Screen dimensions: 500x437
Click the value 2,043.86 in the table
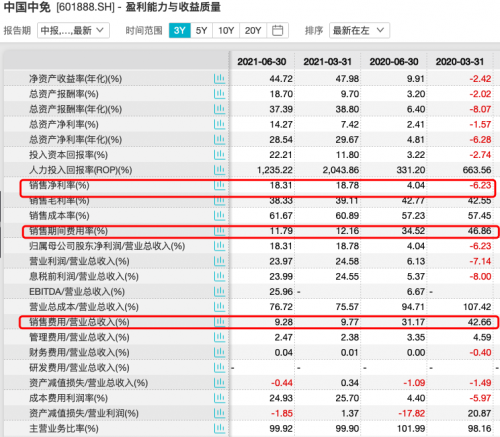[341, 170]
